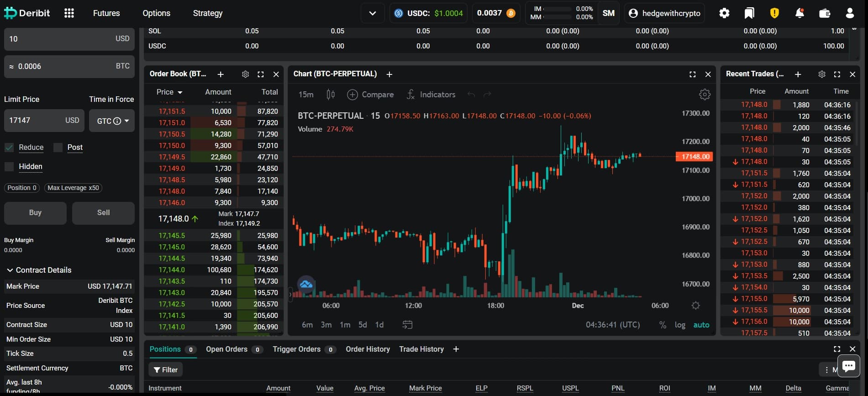Open chart Indicators

431,95
